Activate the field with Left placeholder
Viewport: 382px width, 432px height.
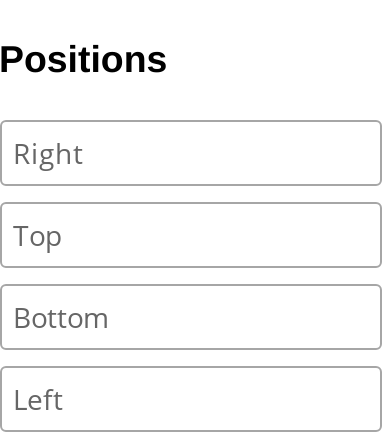click(x=191, y=399)
